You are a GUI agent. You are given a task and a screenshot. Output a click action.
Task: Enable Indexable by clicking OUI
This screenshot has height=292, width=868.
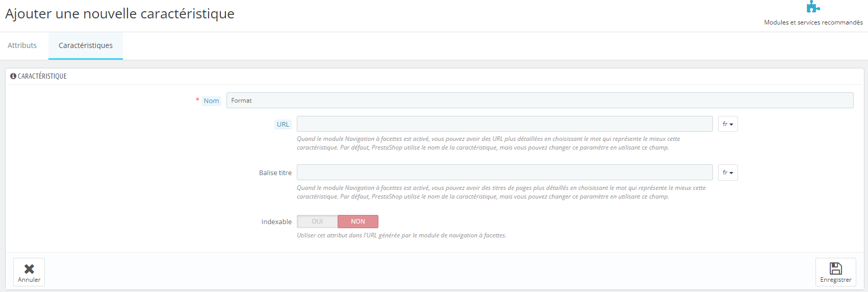pyautogui.click(x=317, y=222)
